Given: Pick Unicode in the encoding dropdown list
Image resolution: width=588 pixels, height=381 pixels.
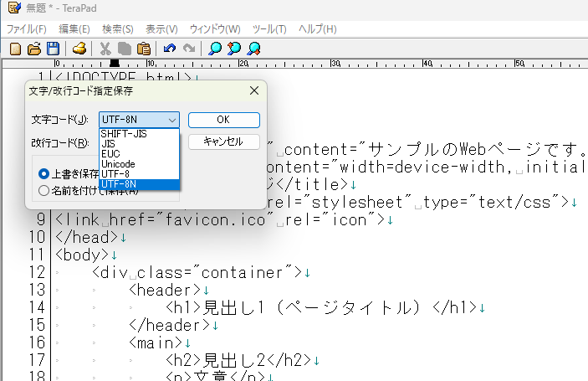Looking at the screenshot, I should tap(118, 163).
